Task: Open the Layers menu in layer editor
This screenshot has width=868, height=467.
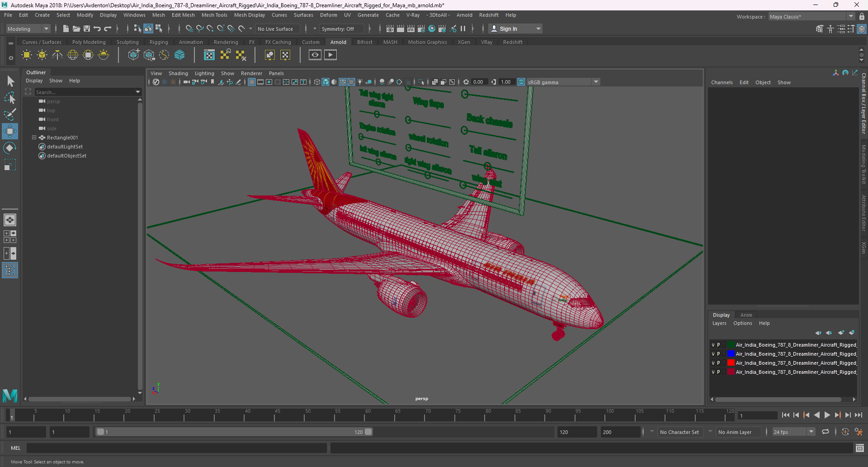Action: (719, 323)
